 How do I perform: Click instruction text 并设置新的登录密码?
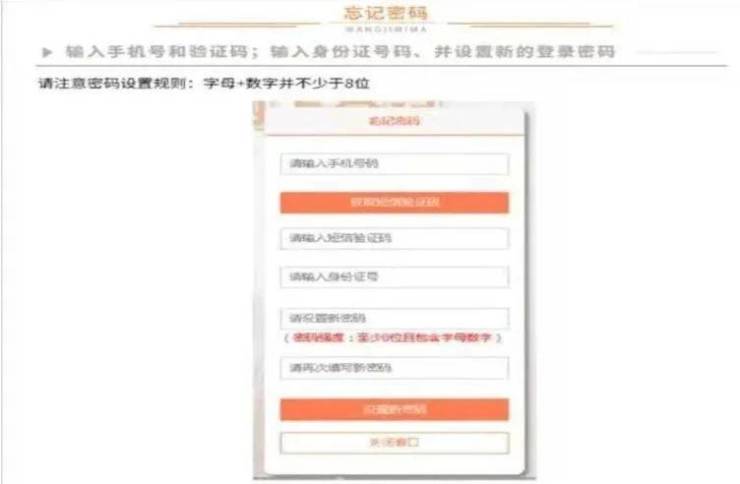524,51
